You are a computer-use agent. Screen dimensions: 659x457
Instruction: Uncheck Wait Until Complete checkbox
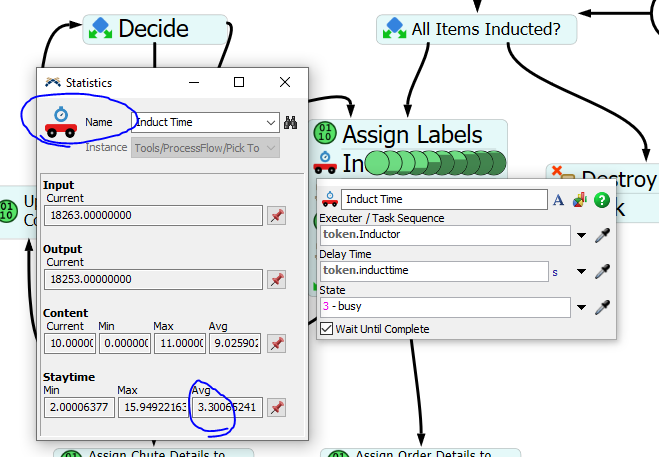pos(326,329)
